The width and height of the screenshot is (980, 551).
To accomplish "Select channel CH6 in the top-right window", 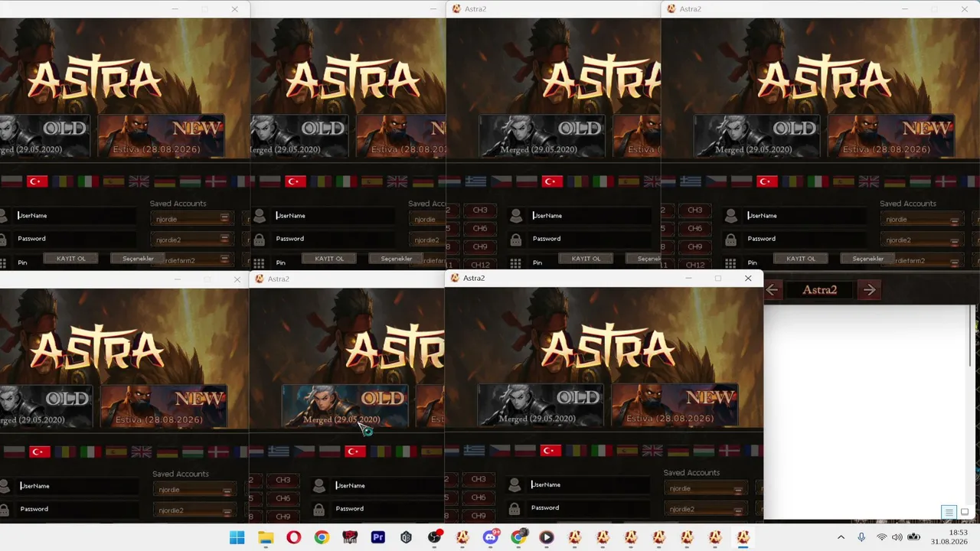I will (x=694, y=229).
